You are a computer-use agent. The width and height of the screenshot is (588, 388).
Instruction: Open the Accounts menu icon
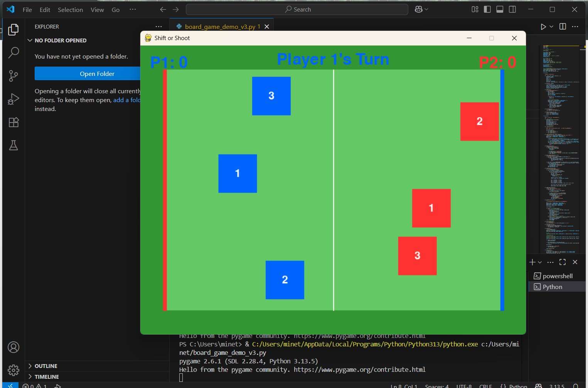click(x=13, y=347)
